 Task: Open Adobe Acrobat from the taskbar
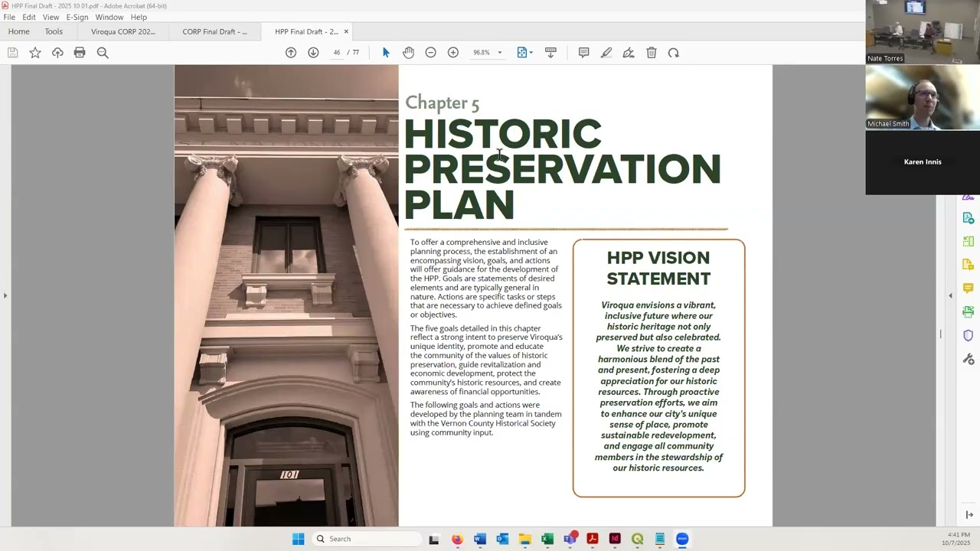592,539
